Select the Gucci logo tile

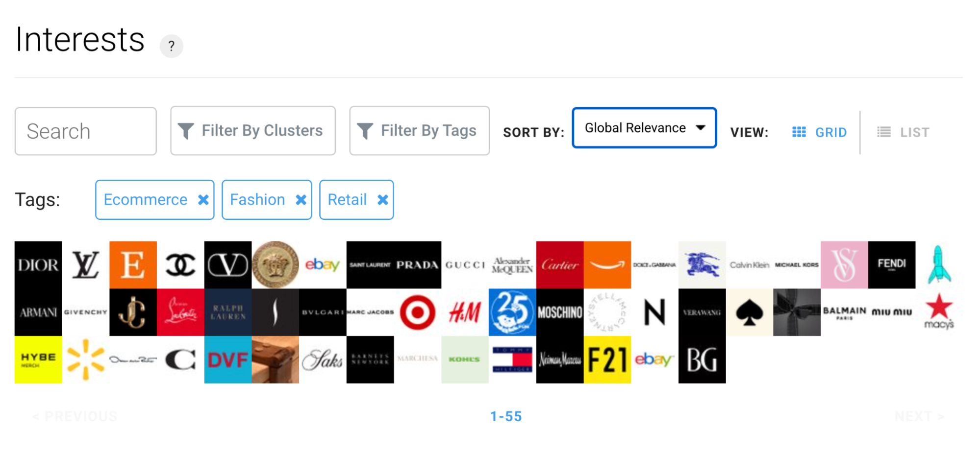(x=465, y=264)
